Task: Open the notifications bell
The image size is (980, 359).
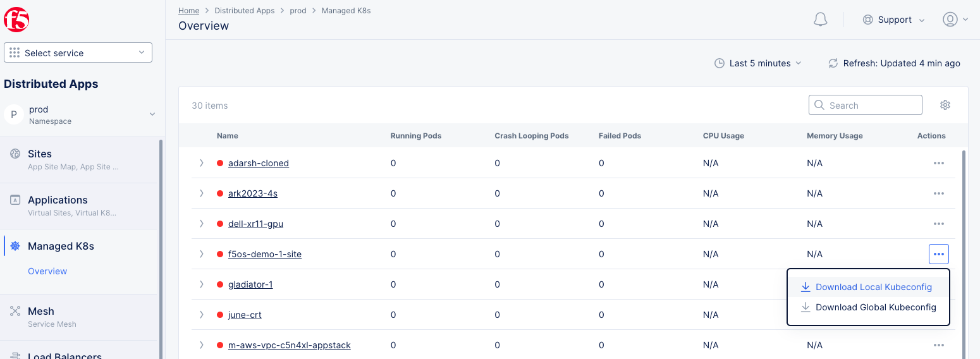Action: (820, 20)
